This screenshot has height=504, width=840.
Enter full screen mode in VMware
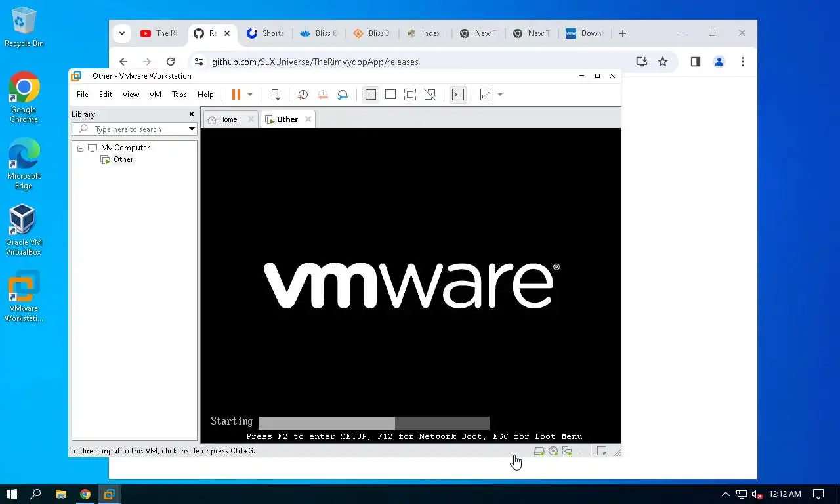(x=410, y=94)
